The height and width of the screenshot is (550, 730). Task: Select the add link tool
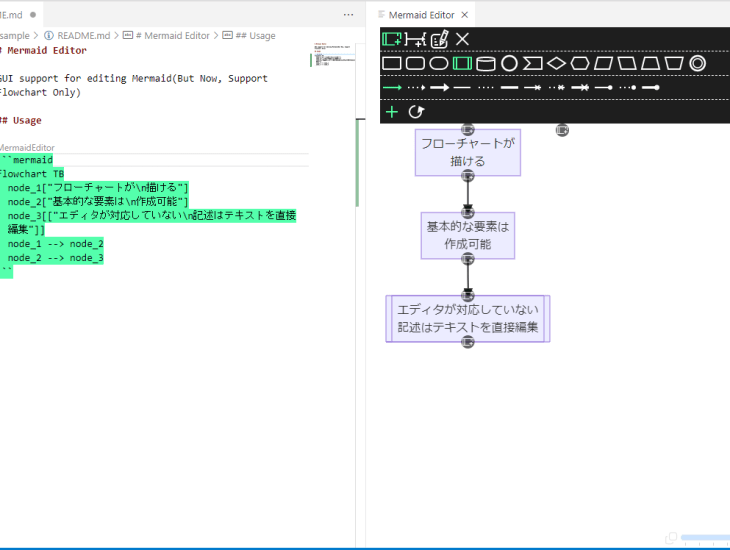(x=414, y=39)
